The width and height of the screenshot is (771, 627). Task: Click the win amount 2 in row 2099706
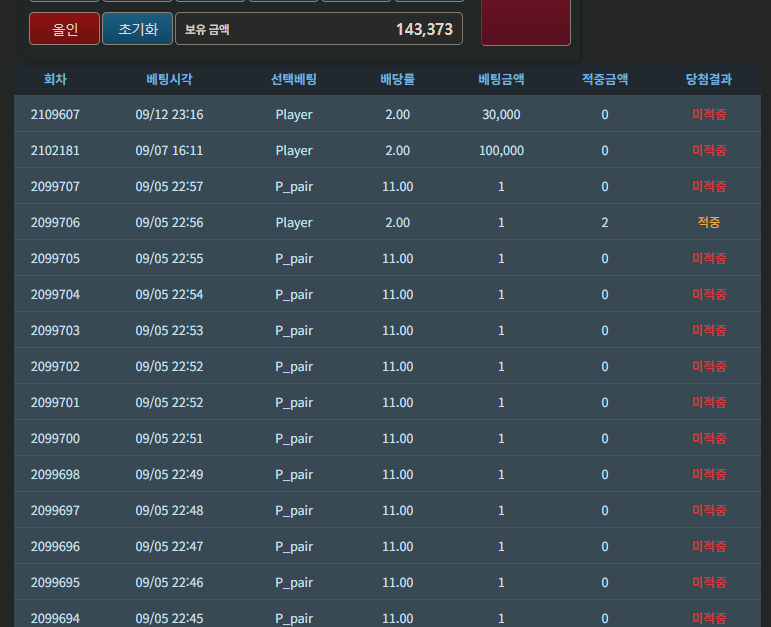click(x=605, y=222)
